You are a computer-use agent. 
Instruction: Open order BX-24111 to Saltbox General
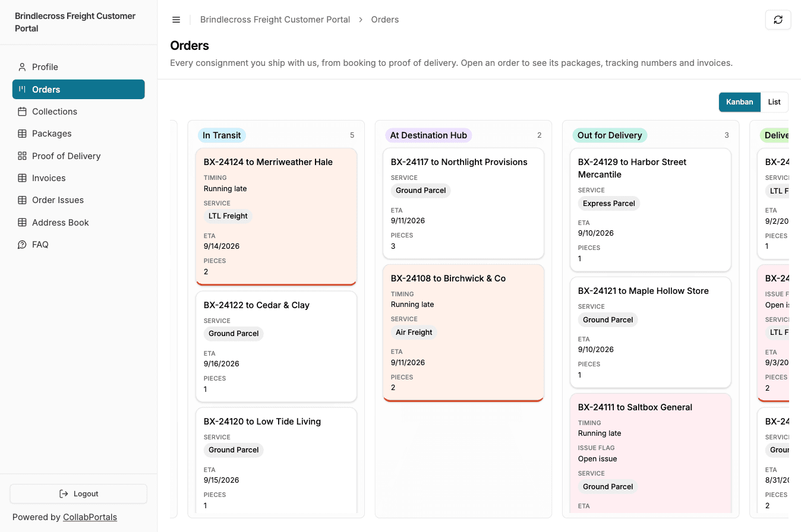[x=651, y=454]
